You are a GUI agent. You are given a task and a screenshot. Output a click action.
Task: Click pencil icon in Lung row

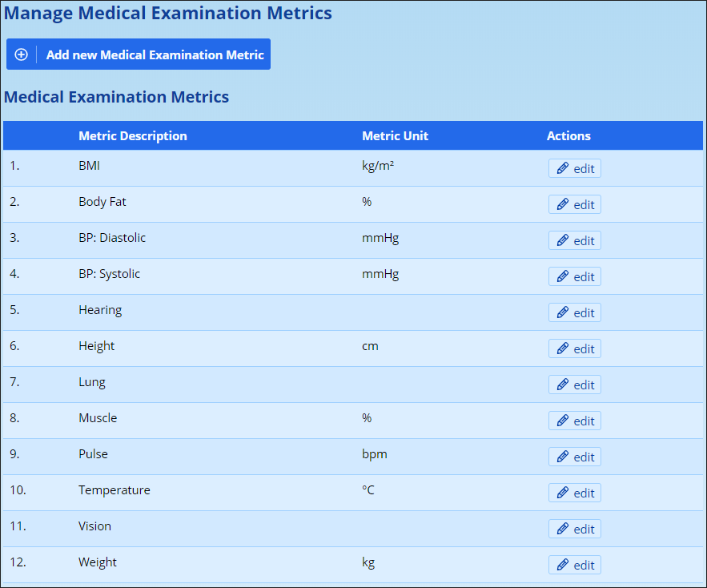(562, 385)
